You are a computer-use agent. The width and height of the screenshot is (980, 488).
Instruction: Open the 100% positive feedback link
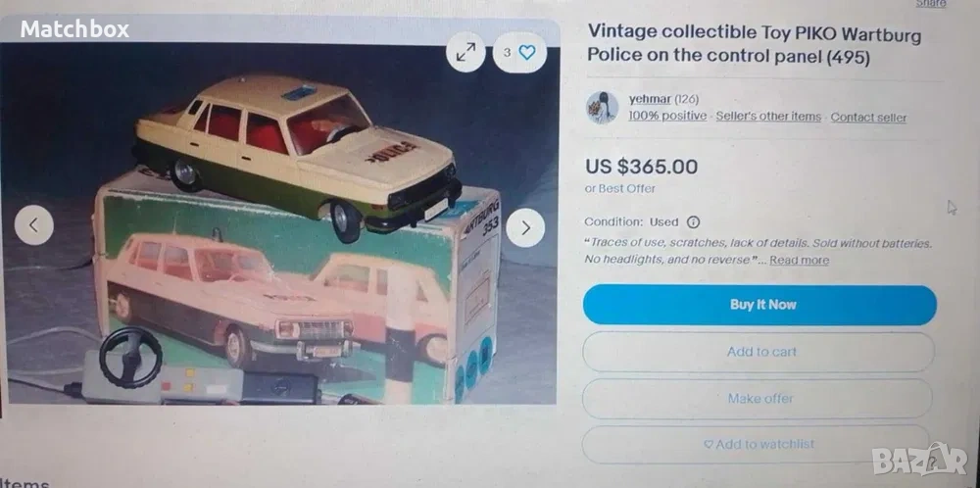667,117
